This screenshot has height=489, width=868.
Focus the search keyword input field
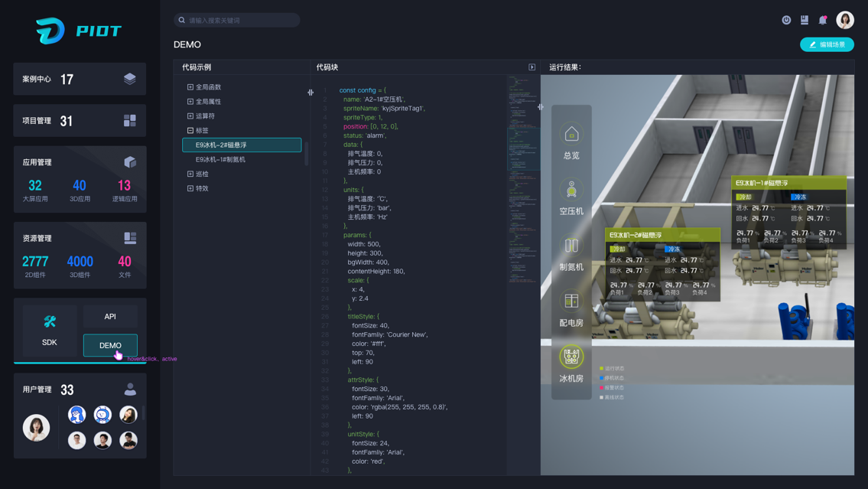pyautogui.click(x=237, y=20)
